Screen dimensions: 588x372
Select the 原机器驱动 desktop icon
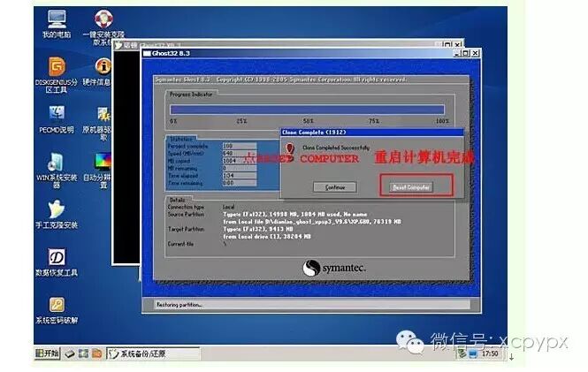(x=98, y=123)
